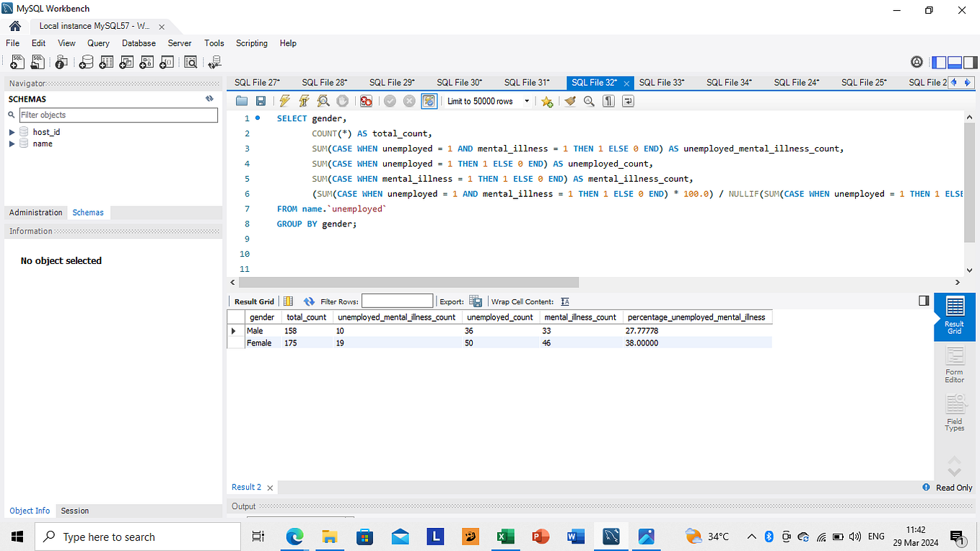Commit the current transaction
This screenshot has height=551, width=980.
coord(390,101)
